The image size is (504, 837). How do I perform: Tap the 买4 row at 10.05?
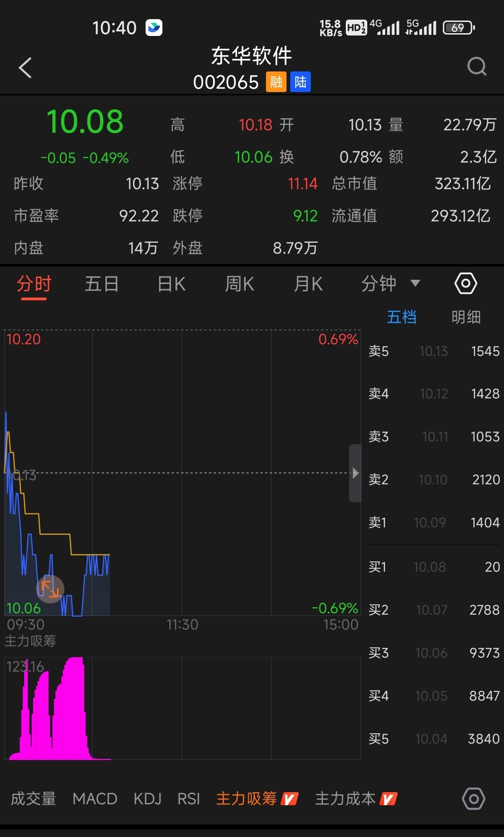click(434, 696)
